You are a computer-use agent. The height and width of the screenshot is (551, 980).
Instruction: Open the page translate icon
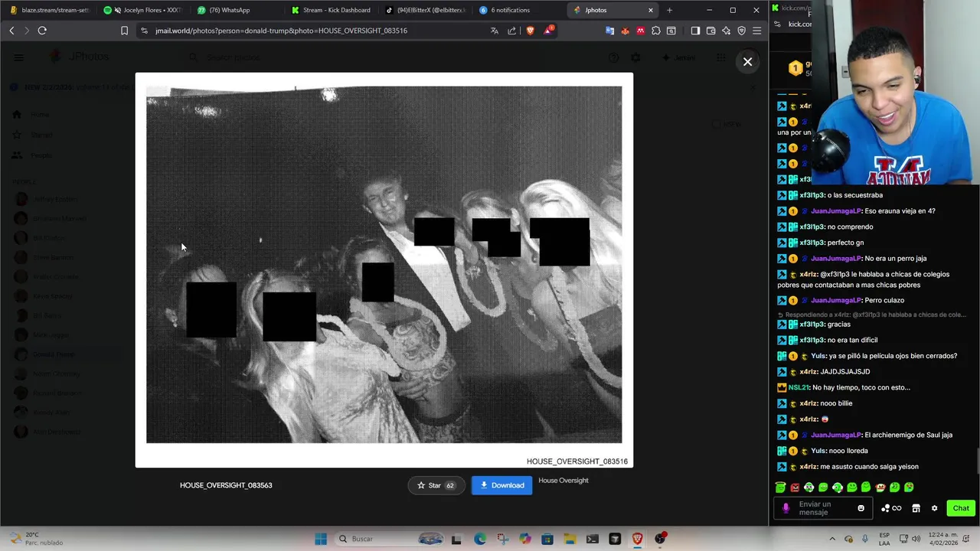(494, 31)
